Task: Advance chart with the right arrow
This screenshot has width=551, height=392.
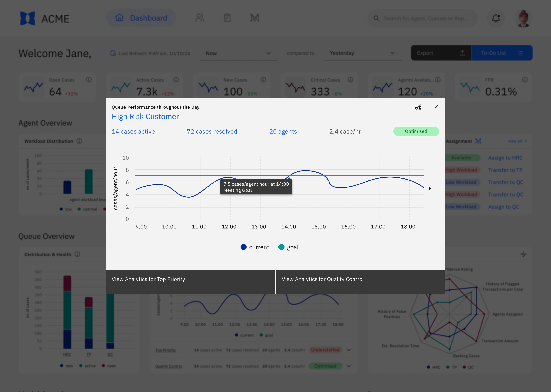Action: (430, 188)
